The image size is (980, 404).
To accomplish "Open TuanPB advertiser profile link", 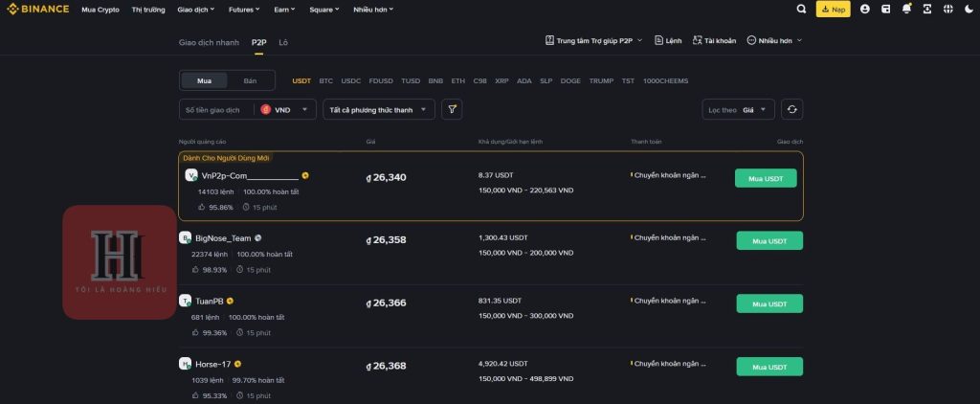I will (x=210, y=301).
